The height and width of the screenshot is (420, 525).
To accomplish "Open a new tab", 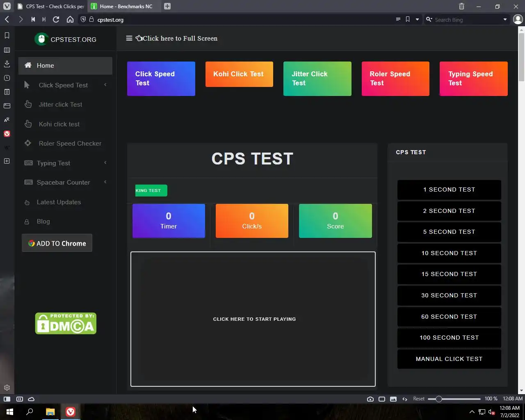I will point(167,6).
